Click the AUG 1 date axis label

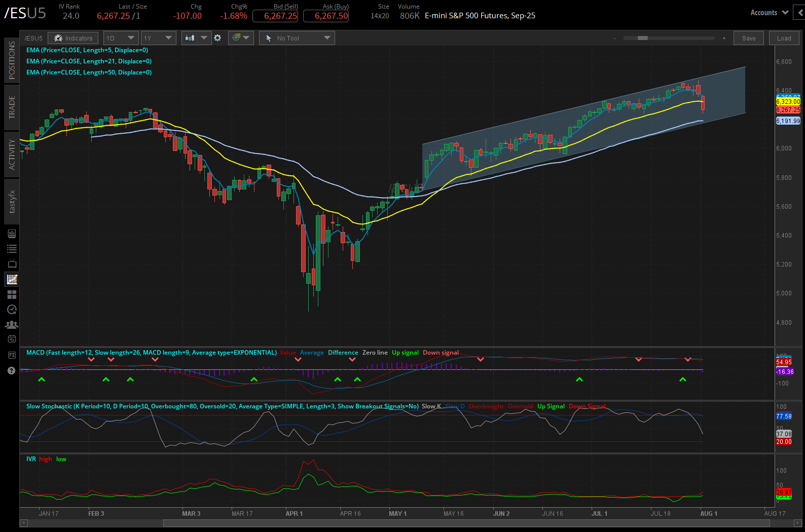pos(709,514)
